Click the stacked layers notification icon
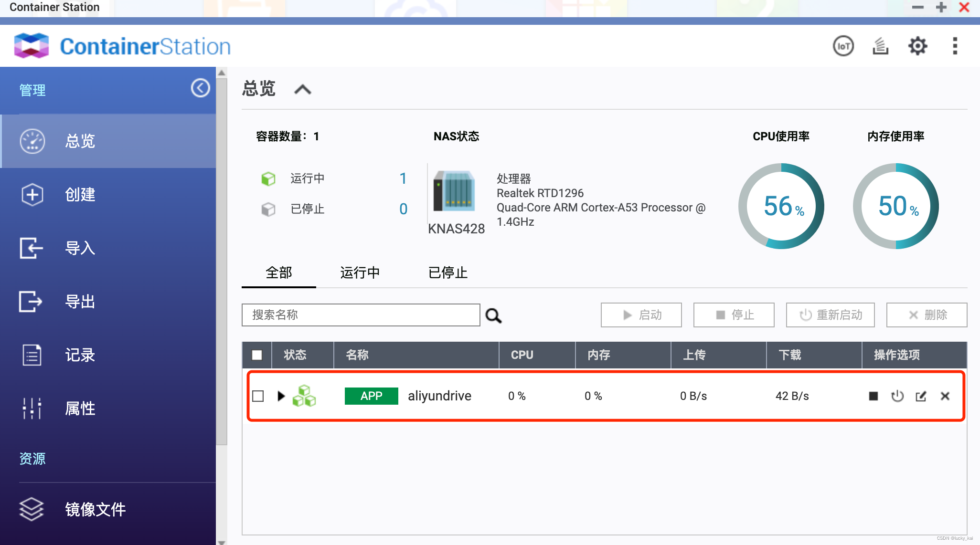Screen dimensions: 980x545 click(880, 46)
